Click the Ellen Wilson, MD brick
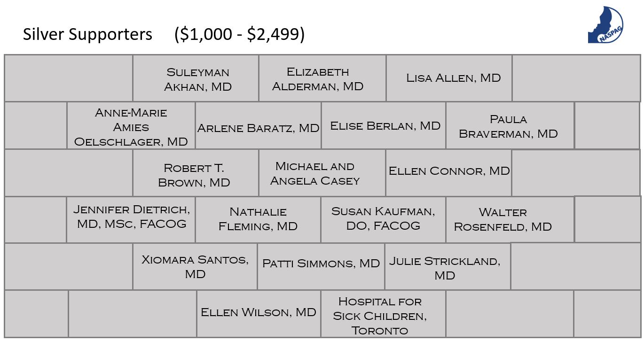This screenshot has width=644, height=341. (259, 314)
